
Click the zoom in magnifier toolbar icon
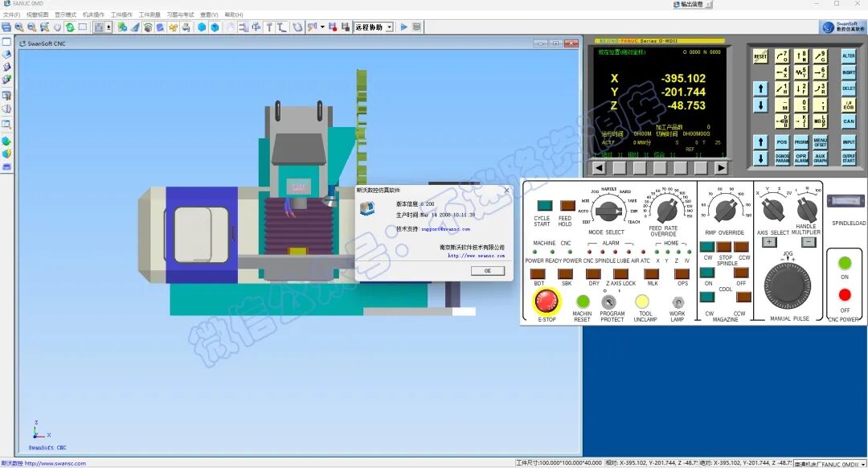(x=18, y=27)
